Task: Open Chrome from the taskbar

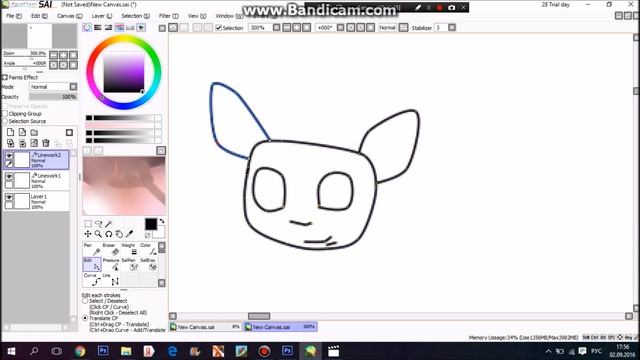Action: pos(80,351)
